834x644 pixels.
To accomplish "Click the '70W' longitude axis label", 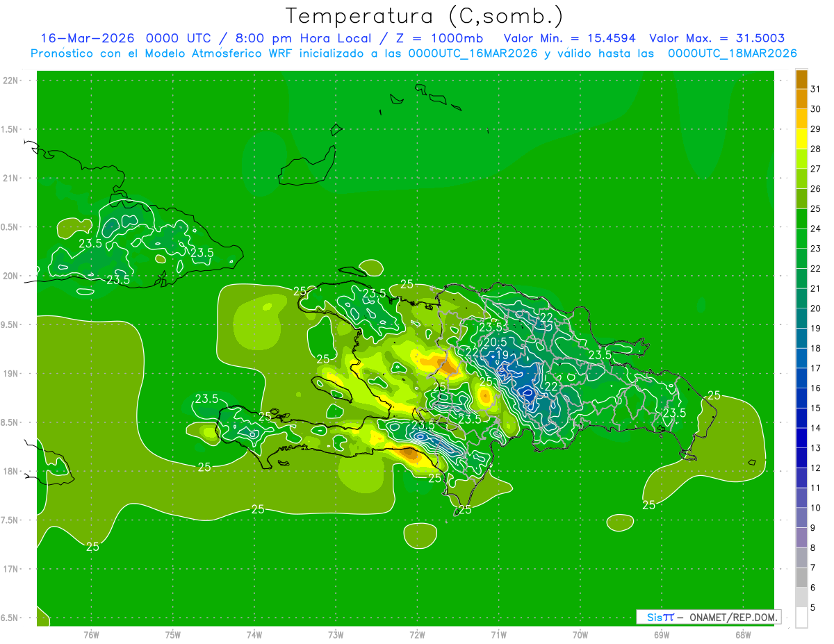I will pos(580,634).
